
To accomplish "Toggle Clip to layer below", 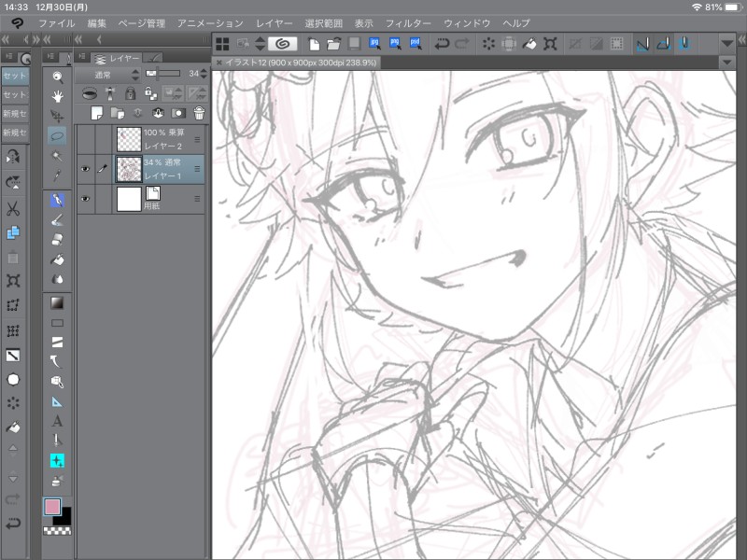I will [89, 93].
